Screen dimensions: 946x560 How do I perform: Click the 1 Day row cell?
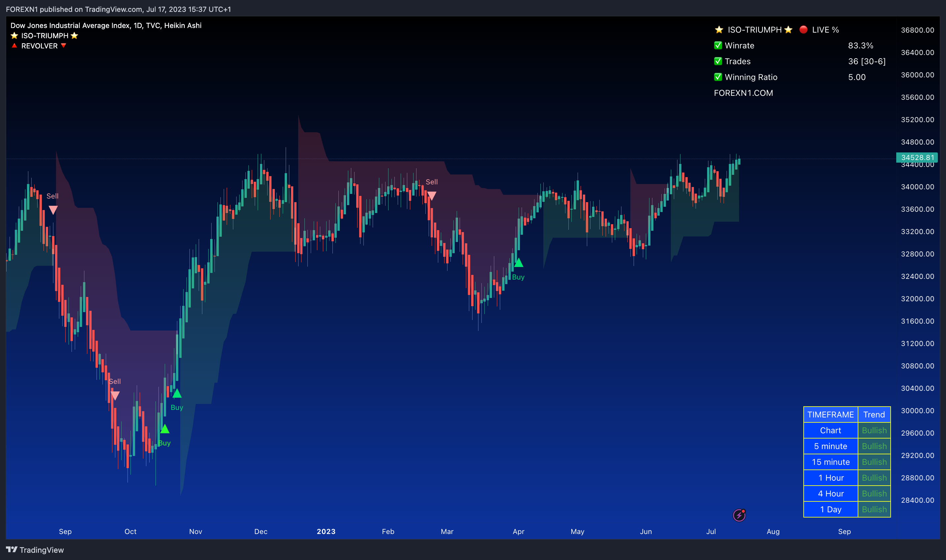[x=830, y=509]
